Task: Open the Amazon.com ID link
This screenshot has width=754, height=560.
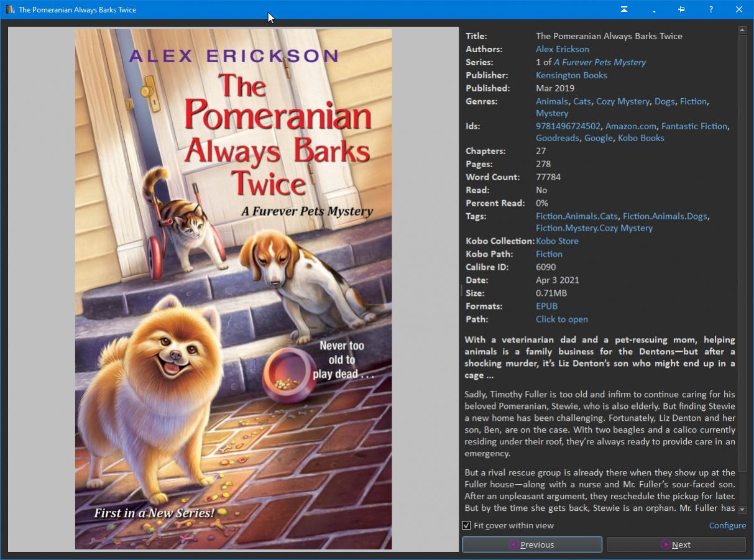Action: [630, 126]
